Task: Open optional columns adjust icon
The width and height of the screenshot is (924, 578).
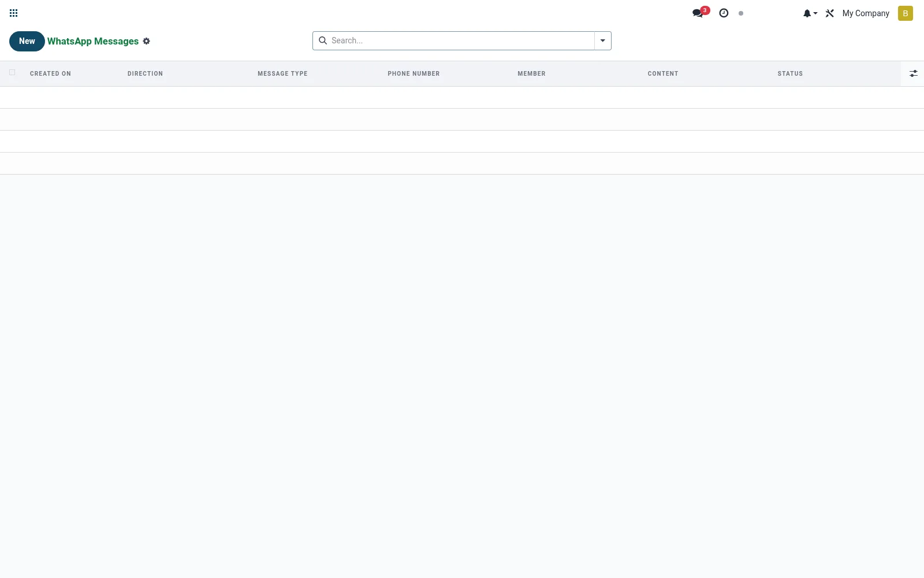Action: [x=913, y=73]
